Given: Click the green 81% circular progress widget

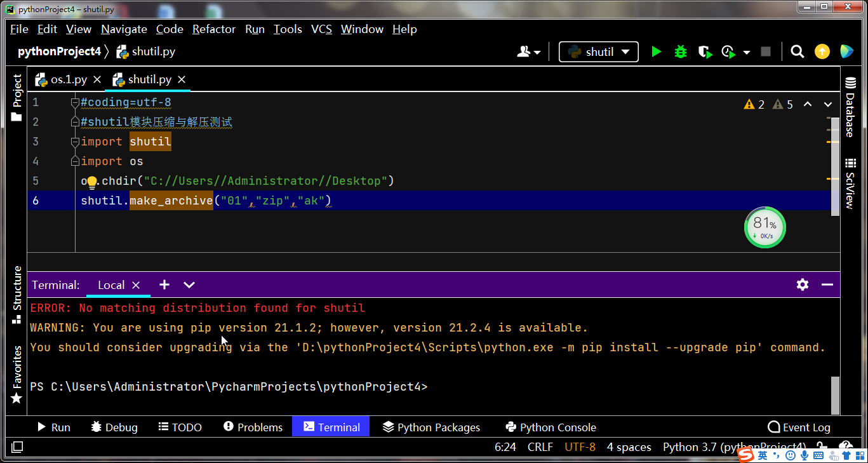Looking at the screenshot, I should (x=765, y=227).
